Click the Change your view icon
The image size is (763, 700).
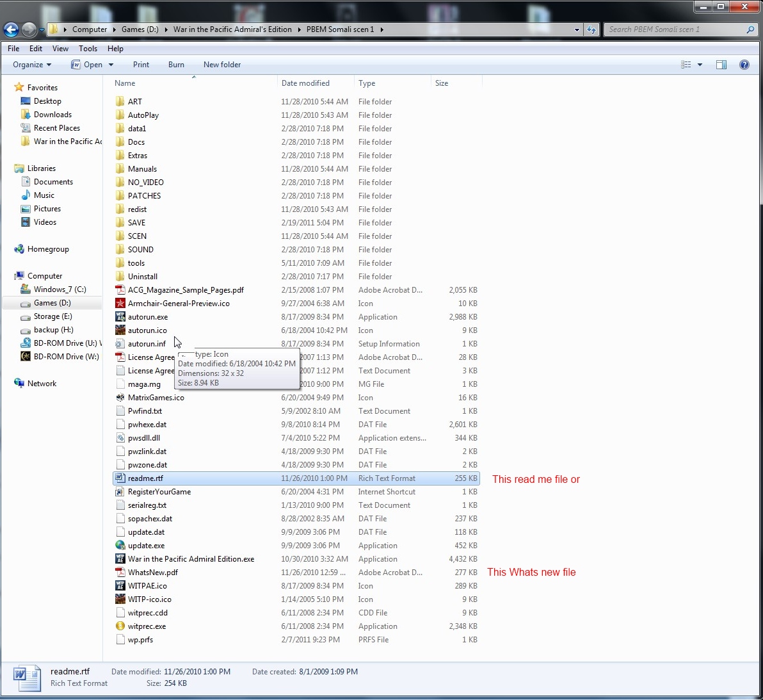coord(686,65)
